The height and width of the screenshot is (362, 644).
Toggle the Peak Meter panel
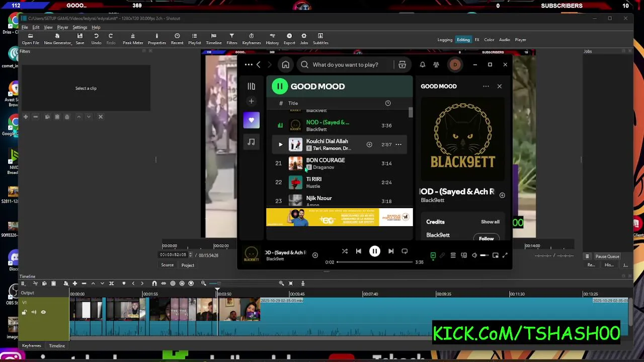133,39
